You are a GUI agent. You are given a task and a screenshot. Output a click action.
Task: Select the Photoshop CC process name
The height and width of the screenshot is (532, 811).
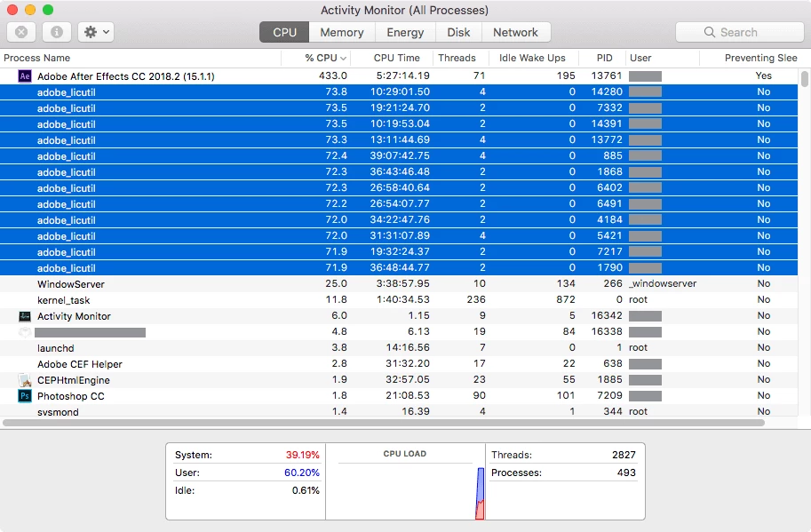tap(71, 396)
